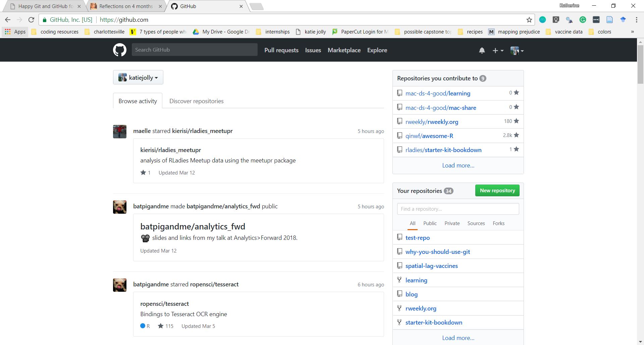Image resolution: width=644 pixels, height=345 pixels.
Task: Click the star icon for mac-ds-4-good/mac-share
Action: click(x=517, y=107)
